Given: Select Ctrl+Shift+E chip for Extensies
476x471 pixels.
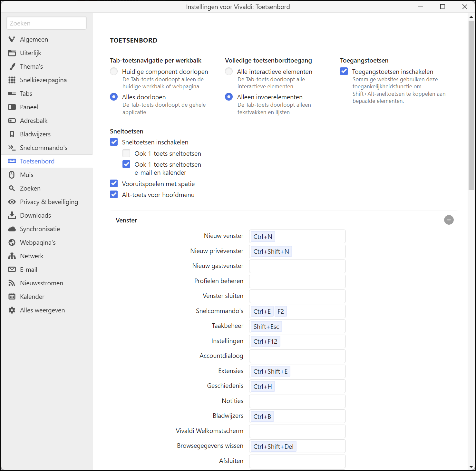Looking at the screenshot, I should click(x=271, y=371).
